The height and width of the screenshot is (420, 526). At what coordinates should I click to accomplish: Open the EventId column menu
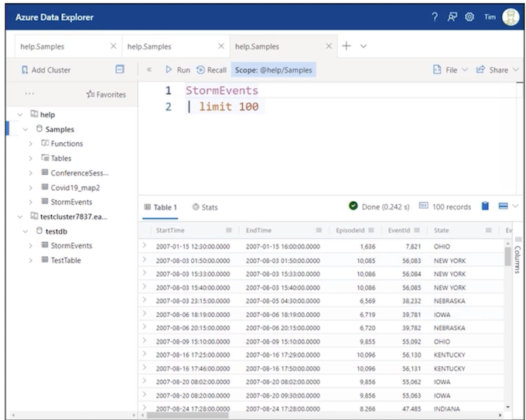pos(417,230)
